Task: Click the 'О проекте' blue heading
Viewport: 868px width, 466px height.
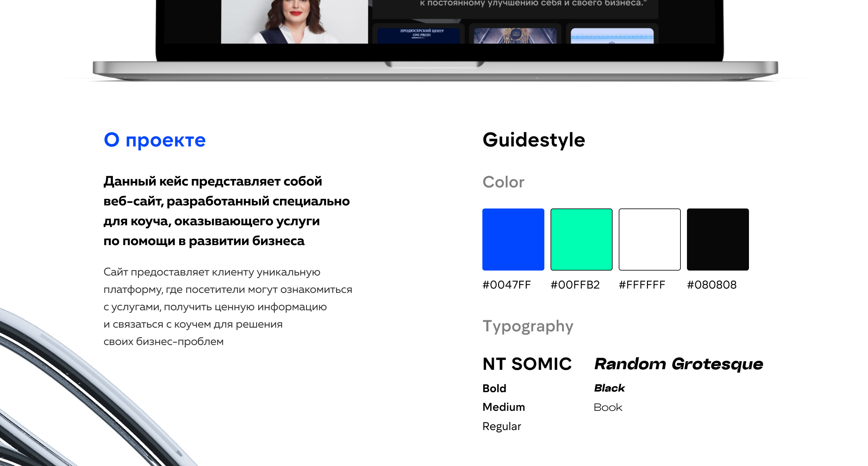Action: [x=155, y=140]
